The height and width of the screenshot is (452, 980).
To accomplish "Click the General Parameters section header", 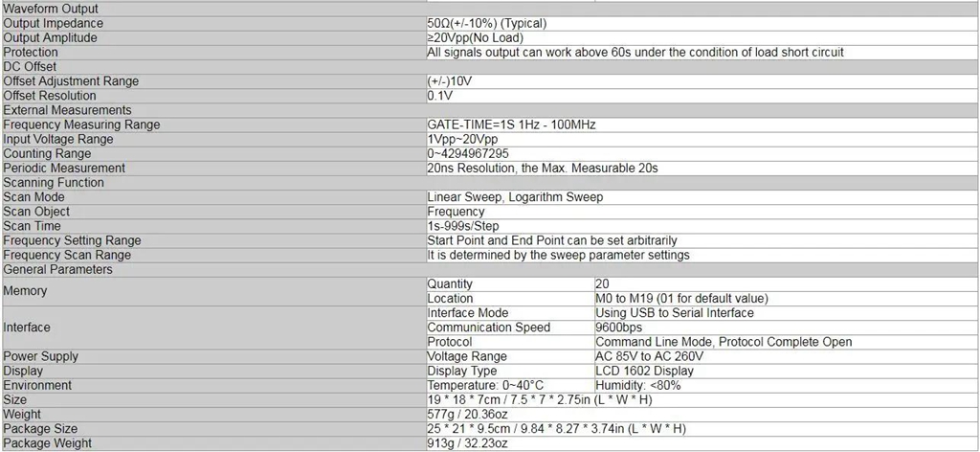I will pyautogui.click(x=58, y=269).
